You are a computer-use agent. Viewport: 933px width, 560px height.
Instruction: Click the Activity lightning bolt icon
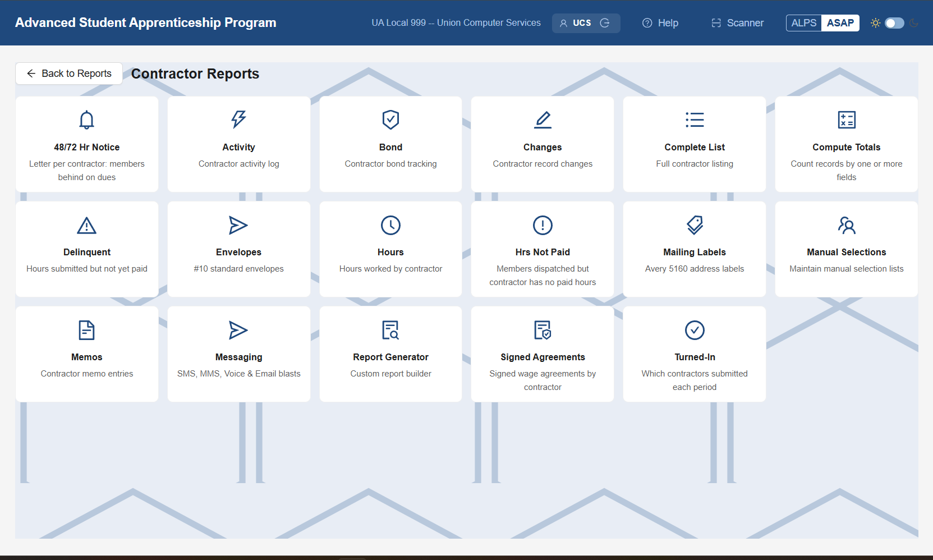point(238,120)
